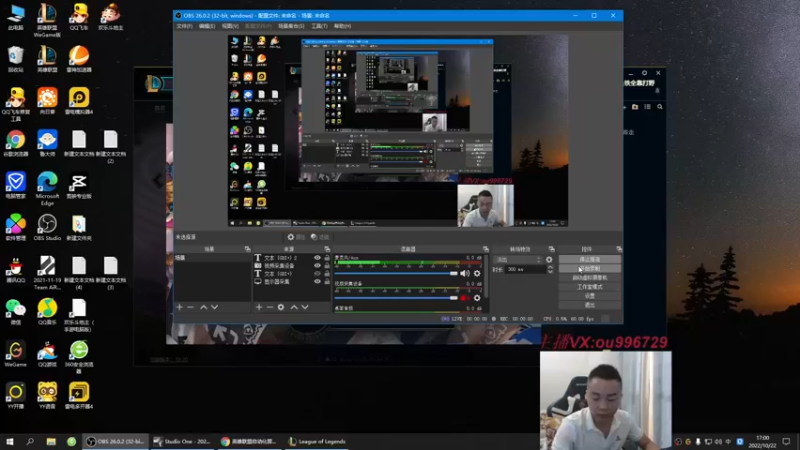Open source properties gear in Sources panel
This screenshot has width=800, height=450.
click(x=281, y=307)
